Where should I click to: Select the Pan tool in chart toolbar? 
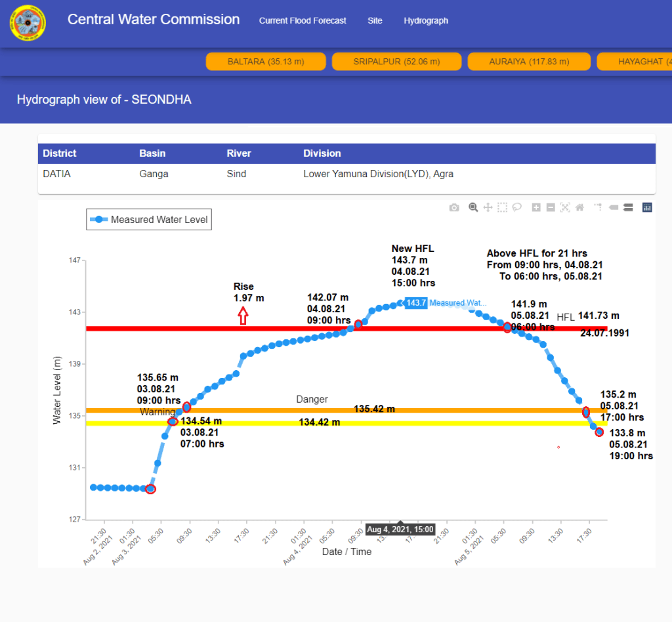pos(488,207)
